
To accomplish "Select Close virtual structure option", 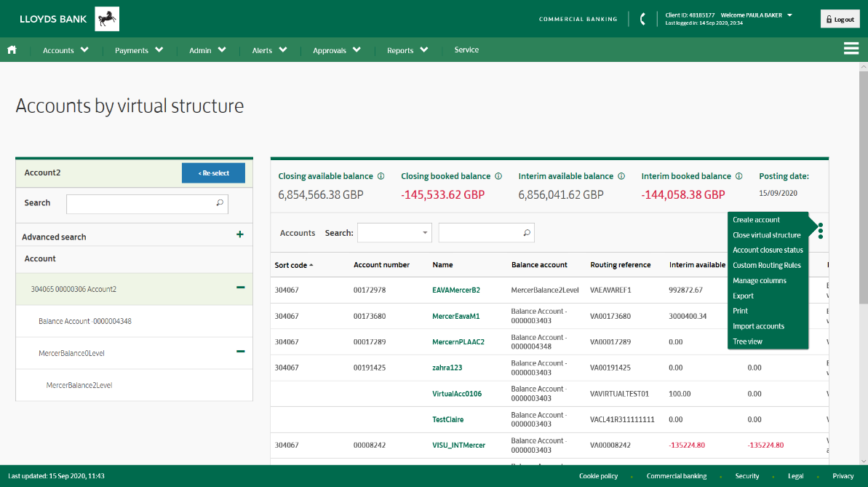I will [766, 235].
